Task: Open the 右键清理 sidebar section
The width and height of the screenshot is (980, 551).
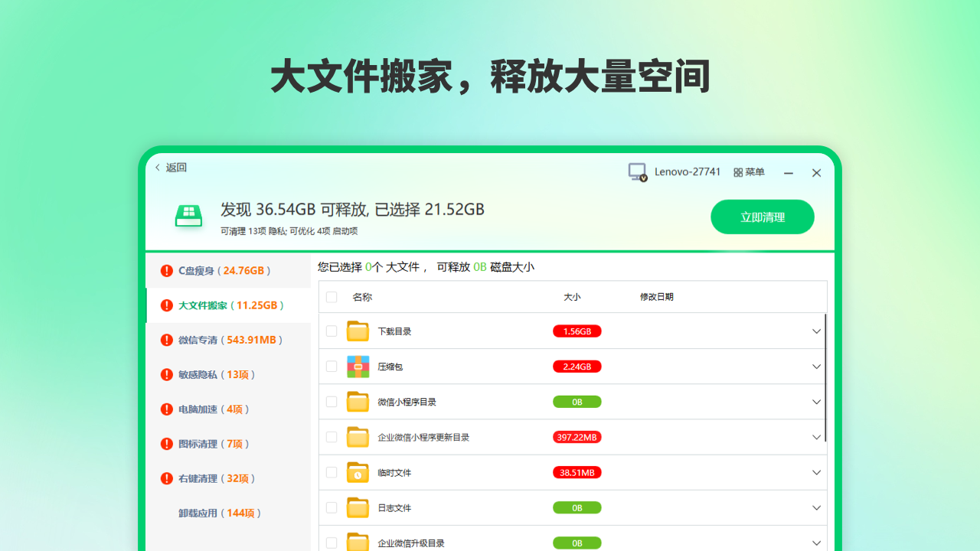Action: tap(228, 478)
